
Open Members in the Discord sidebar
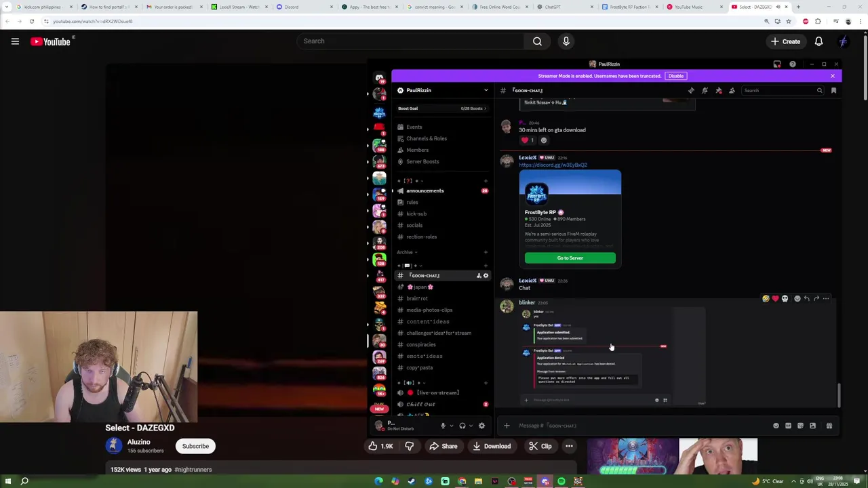click(x=442, y=150)
